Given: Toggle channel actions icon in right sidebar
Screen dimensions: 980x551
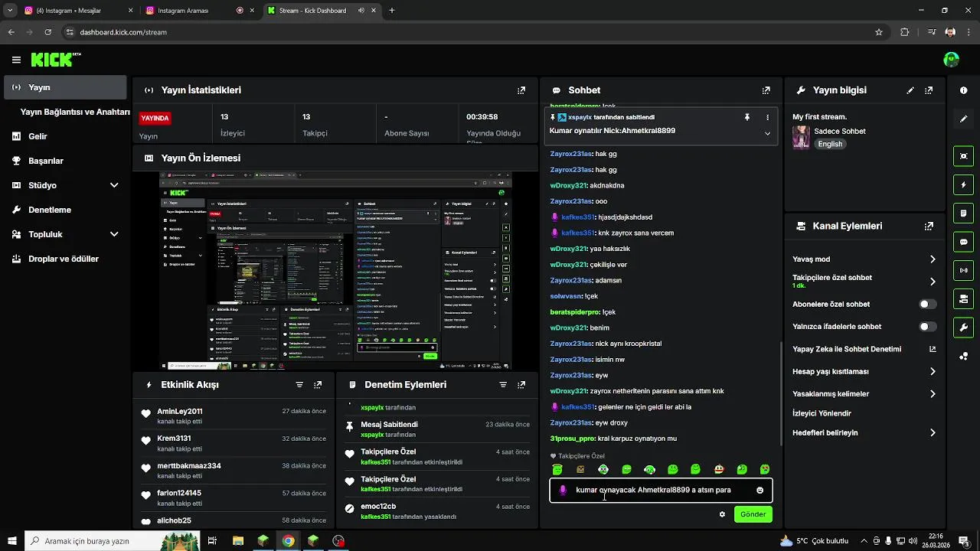Looking at the screenshot, I should pos(963,298).
